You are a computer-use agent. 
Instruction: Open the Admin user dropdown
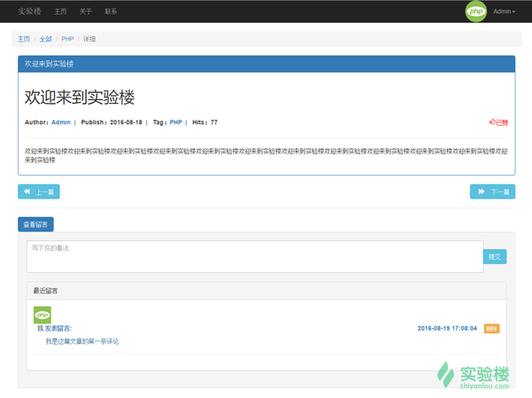click(504, 12)
